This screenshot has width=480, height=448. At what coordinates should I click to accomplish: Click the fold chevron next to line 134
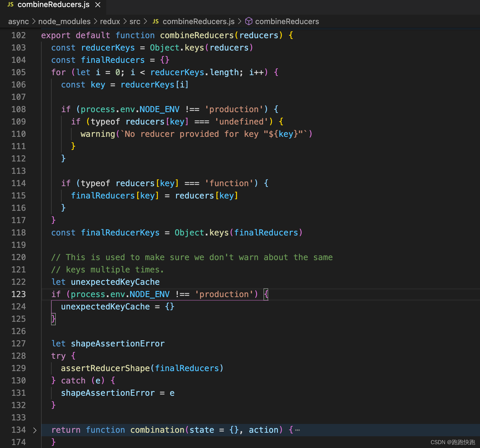click(x=35, y=430)
